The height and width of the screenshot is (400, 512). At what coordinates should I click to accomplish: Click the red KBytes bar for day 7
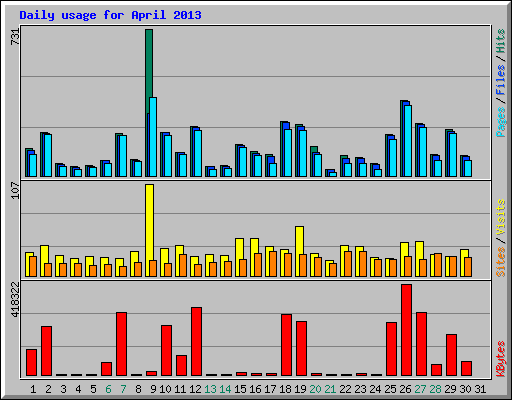point(121,344)
